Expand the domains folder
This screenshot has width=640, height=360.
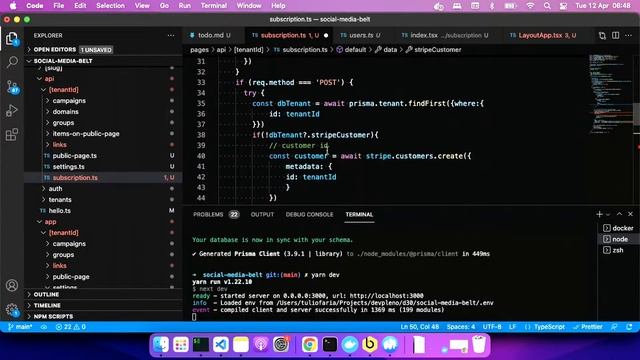[x=65, y=111]
